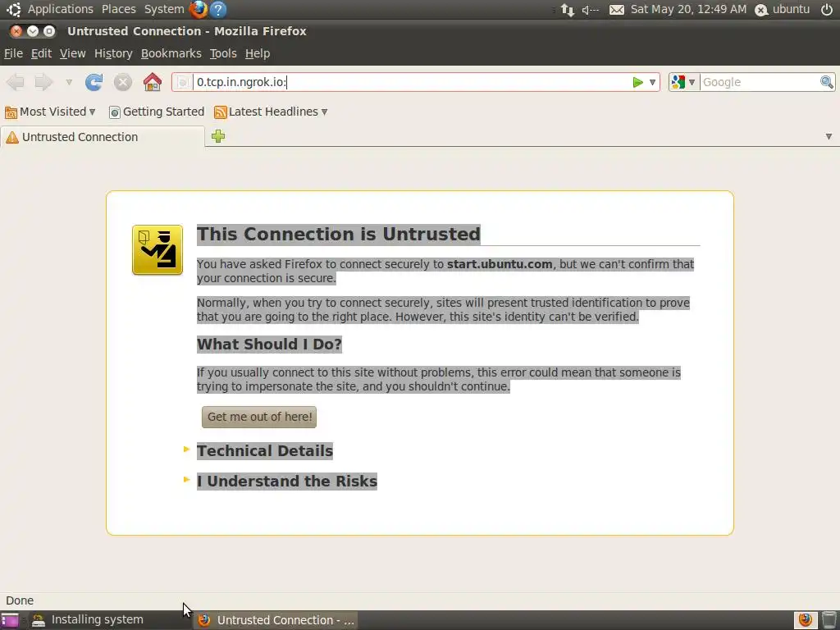Open the Help menu in Firefox

click(257, 53)
